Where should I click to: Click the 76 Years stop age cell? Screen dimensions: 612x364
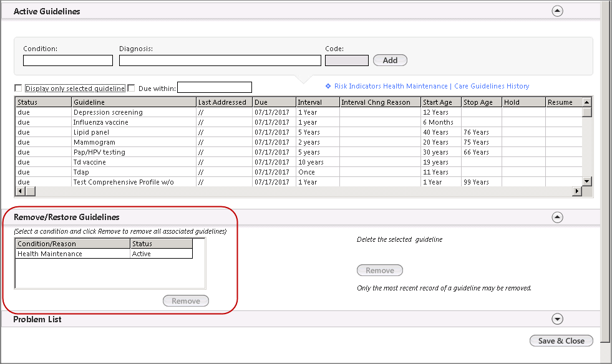[x=482, y=132]
